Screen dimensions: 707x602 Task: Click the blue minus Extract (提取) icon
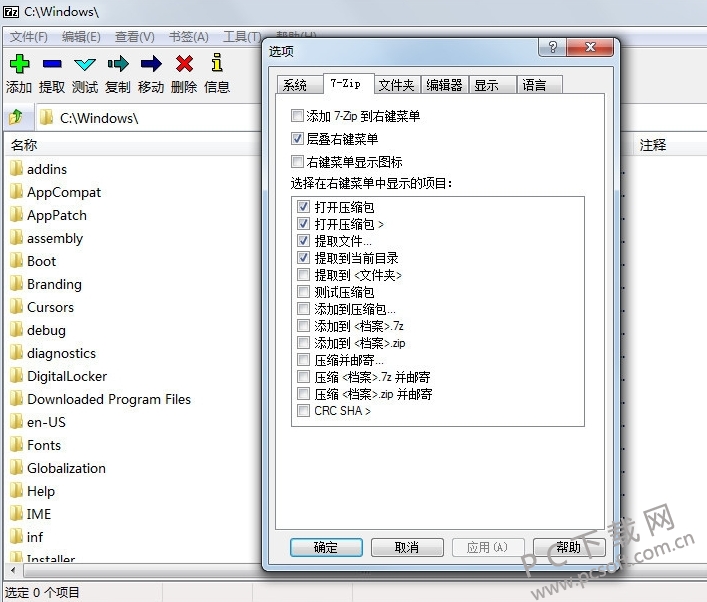[52, 64]
